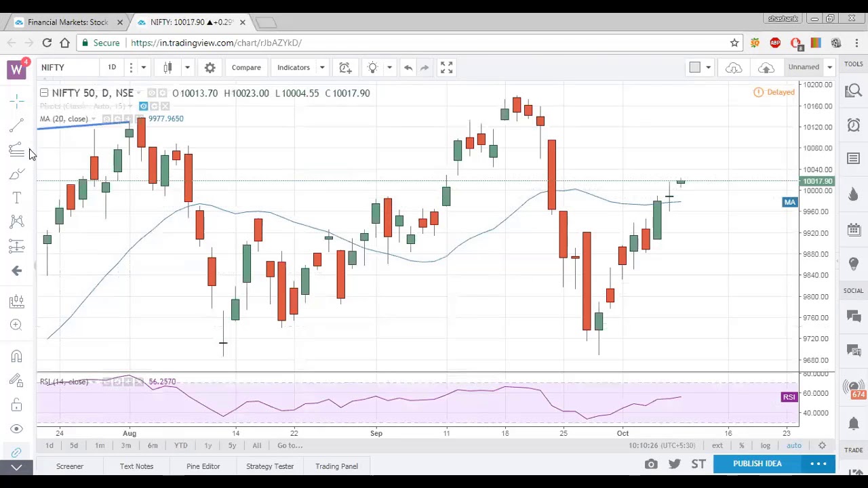Click the ideas lightbulb icon in toolbar
Viewport: 868px width, 488px height.
point(372,67)
